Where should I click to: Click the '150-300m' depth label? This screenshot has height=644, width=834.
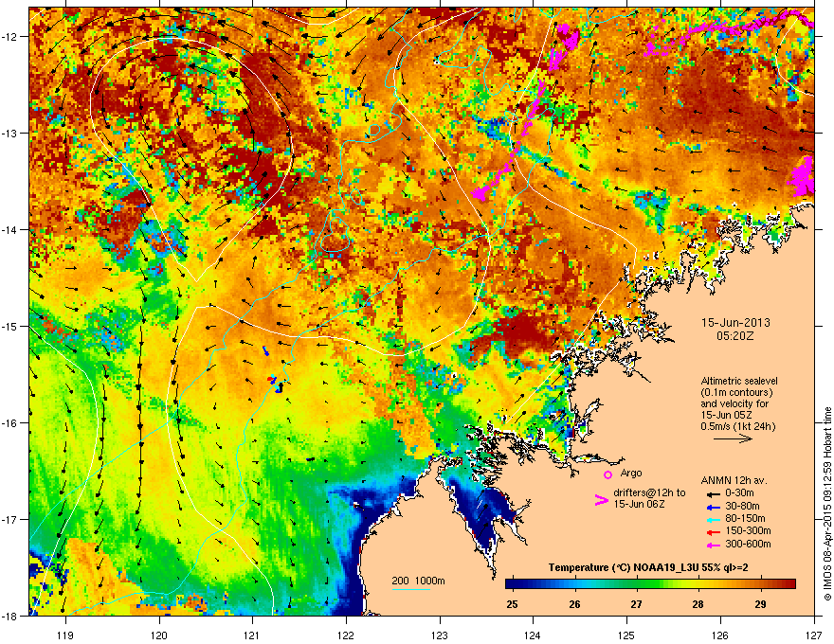click(x=748, y=530)
